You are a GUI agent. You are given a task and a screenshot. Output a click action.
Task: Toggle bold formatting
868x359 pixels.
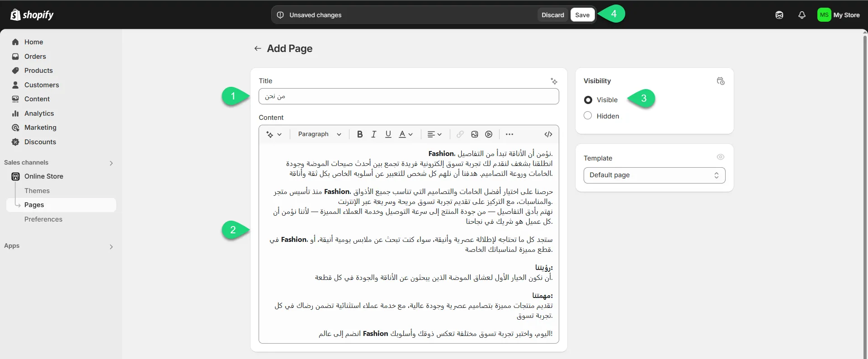pyautogui.click(x=360, y=134)
